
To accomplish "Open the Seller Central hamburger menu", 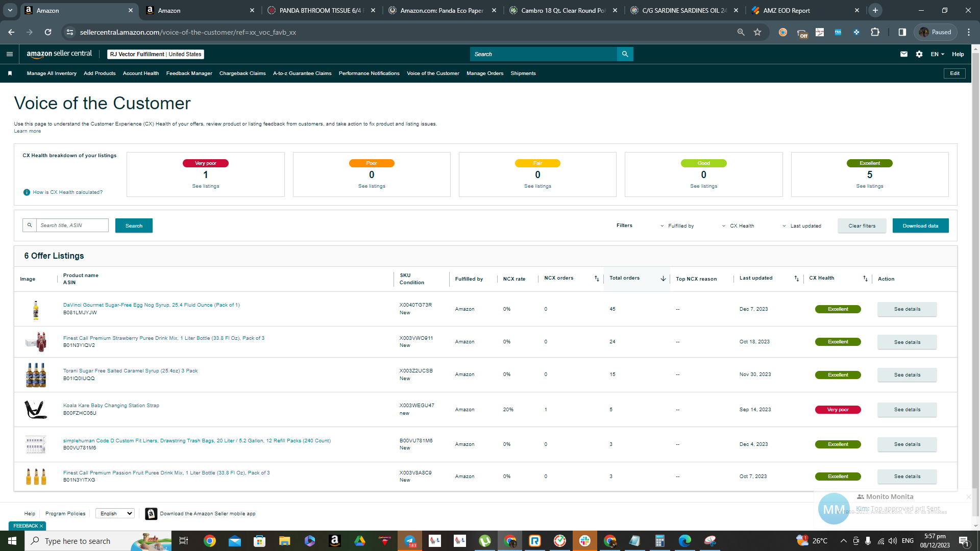I will 10,54.
